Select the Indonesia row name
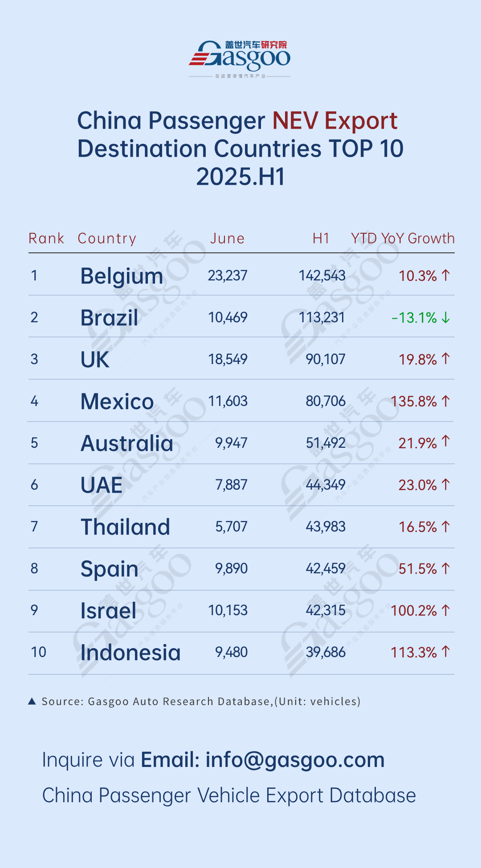 pos(130,653)
